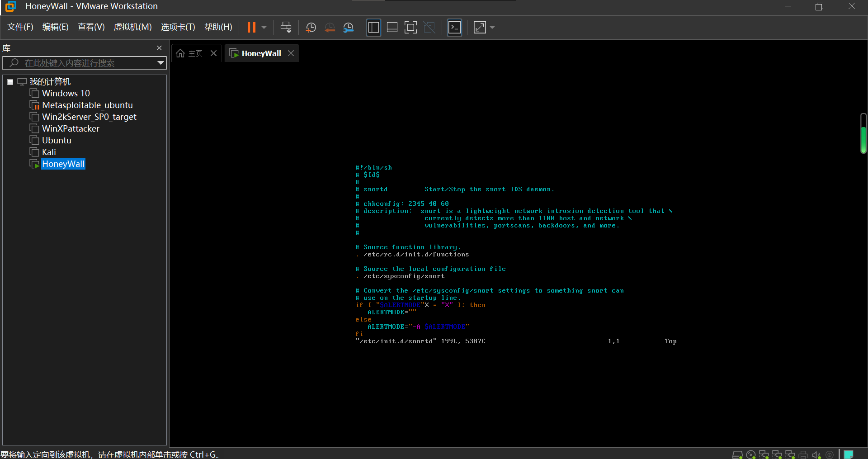Open the library search dropdown arrow
The width and height of the screenshot is (868, 459).
point(160,63)
